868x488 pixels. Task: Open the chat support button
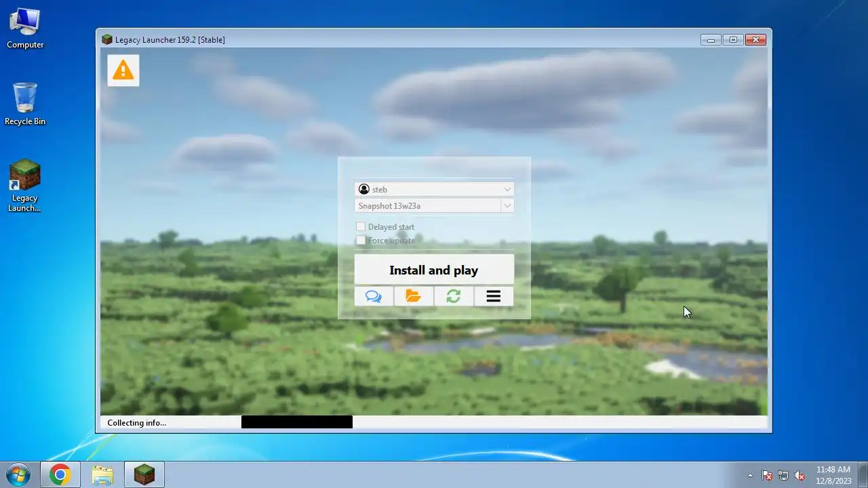point(374,296)
